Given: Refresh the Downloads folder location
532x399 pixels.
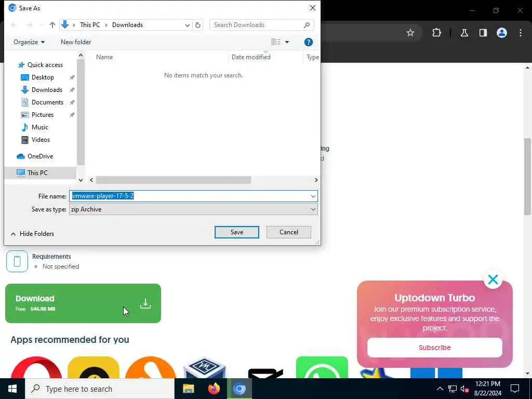Looking at the screenshot, I should click(198, 25).
